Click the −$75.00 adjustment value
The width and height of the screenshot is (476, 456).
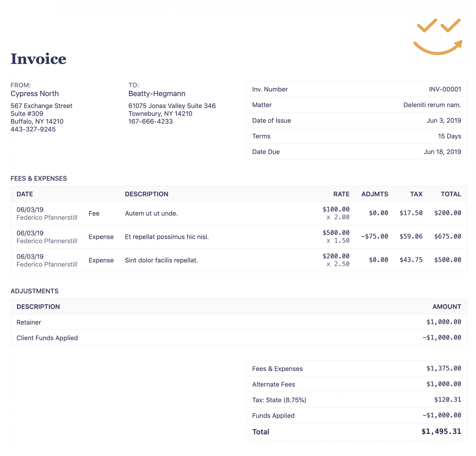coord(375,236)
